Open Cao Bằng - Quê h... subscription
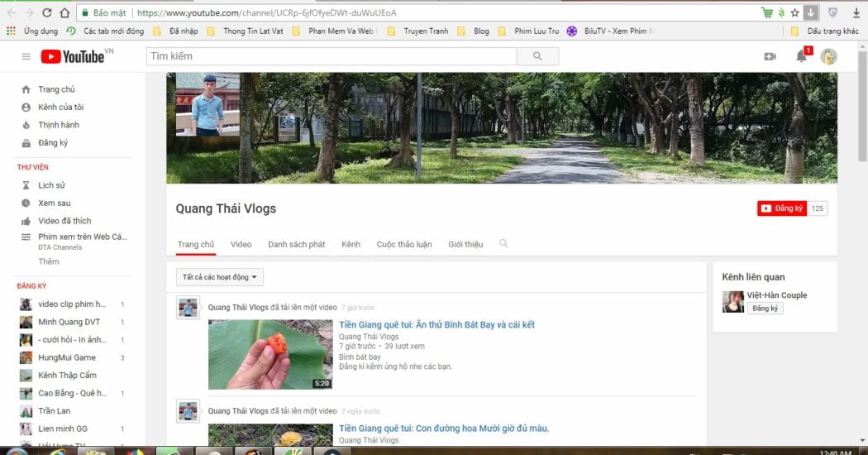868x455 pixels. (x=72, y=393)
